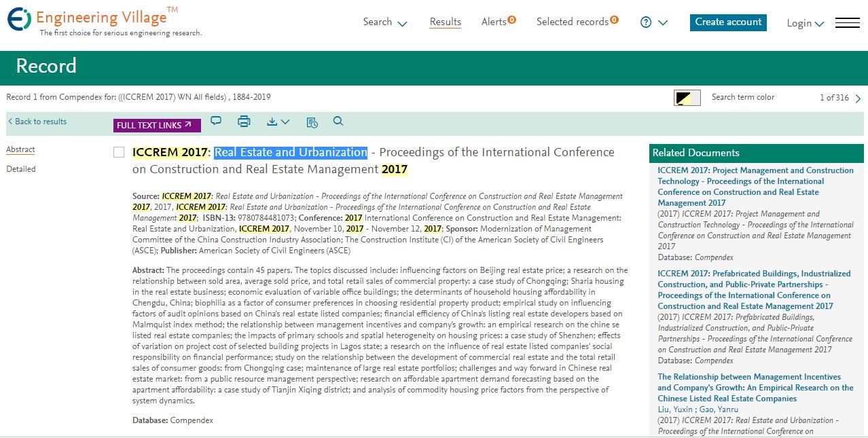
Task: Open the hamburger menu icon
Action: (x=847, y=23)
